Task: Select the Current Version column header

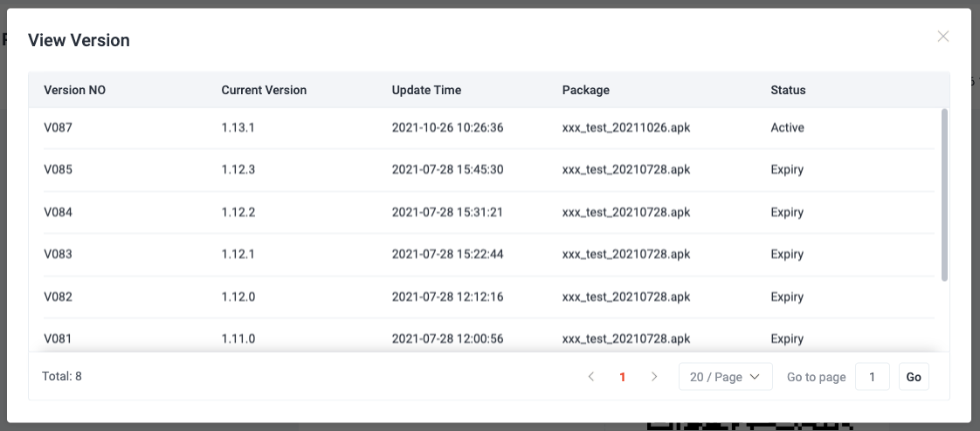Action: coord(264,90)
